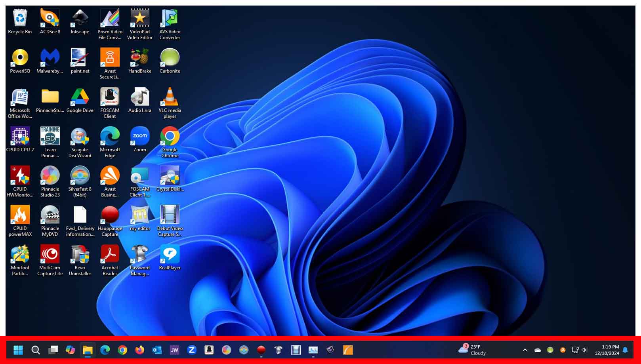Image resolution: width=641 pixels, height=364 pixels.
Task: Launch Firefox from the taskbar
Action: coord(140,350)
